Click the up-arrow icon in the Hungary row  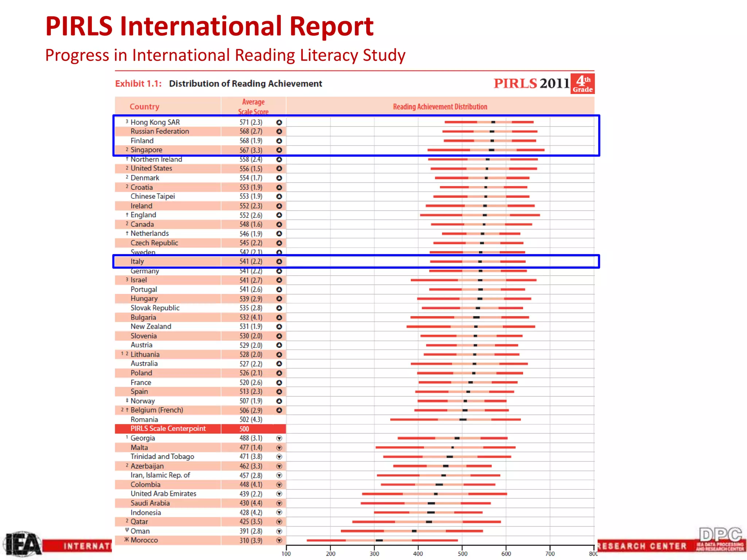click(x=279, y=299)
